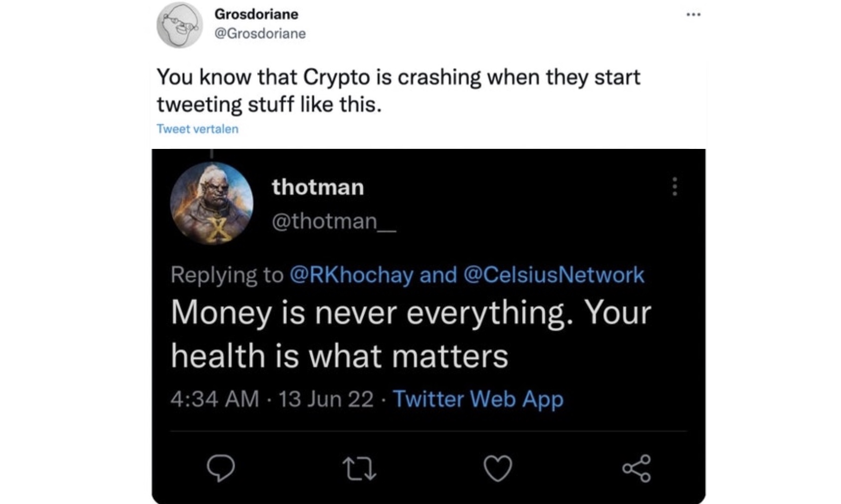This screenshot has height=504, width=841.
Task: Open the @CelsiusNetwork mention link
Action: [554, 275]
